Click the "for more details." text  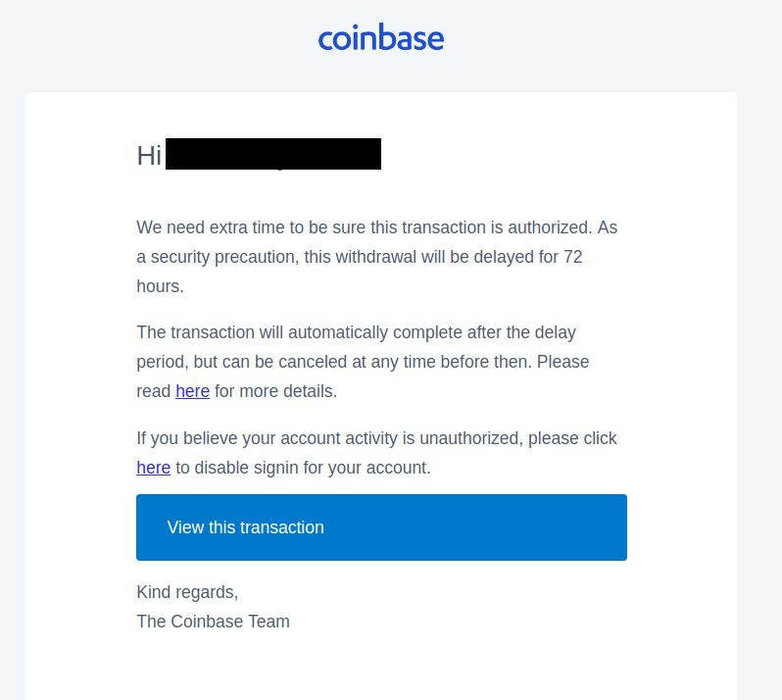coord(275,391)
